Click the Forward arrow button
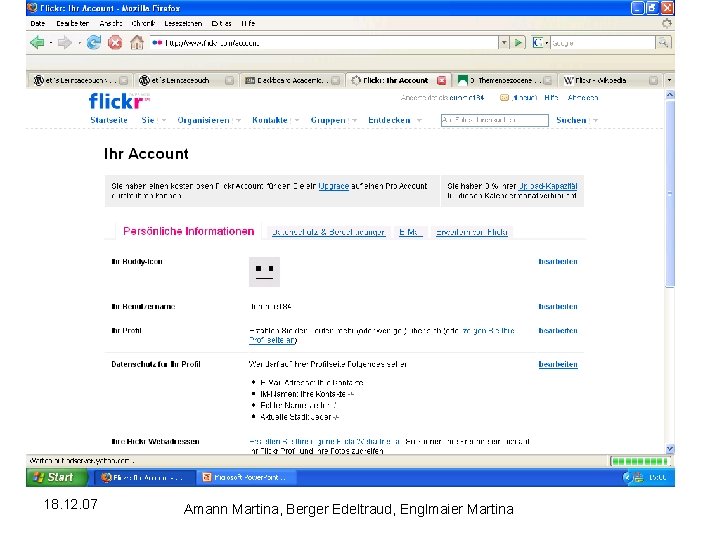This screenshot has height=540, width=720. [65, 43]
